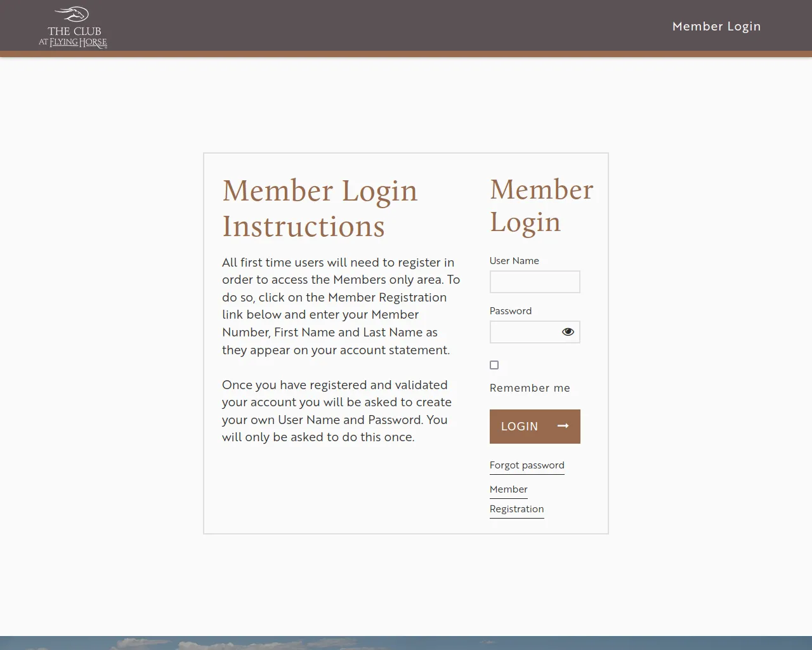
Task: Click the LOGIN button
Action: tap(535, 427)
